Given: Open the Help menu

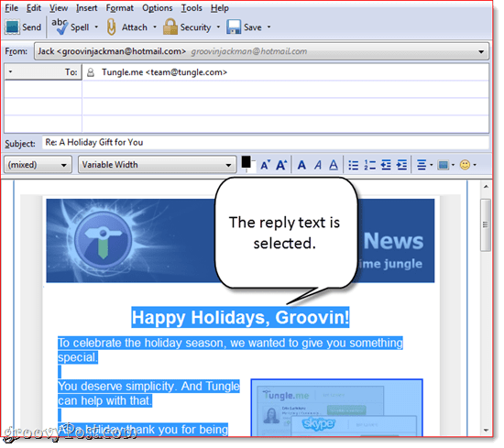Looking at the screenshot, I should point(220,8).
